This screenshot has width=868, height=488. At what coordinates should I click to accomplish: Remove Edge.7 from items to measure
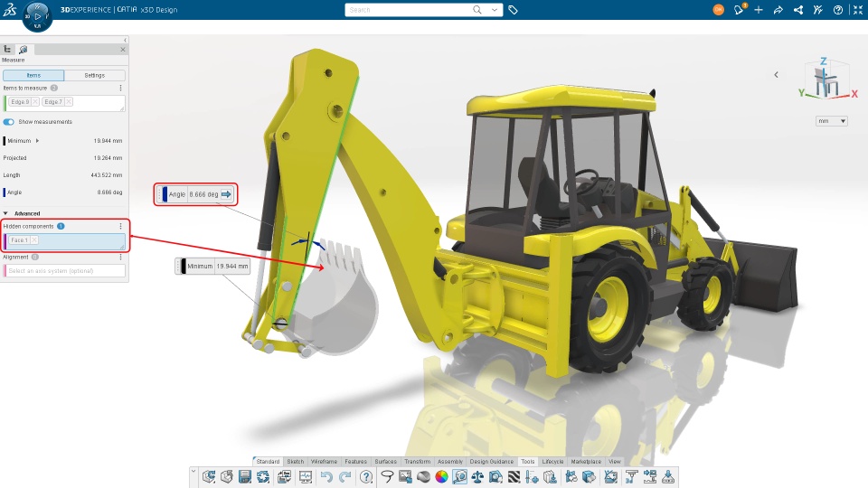(x=69, y=102)
